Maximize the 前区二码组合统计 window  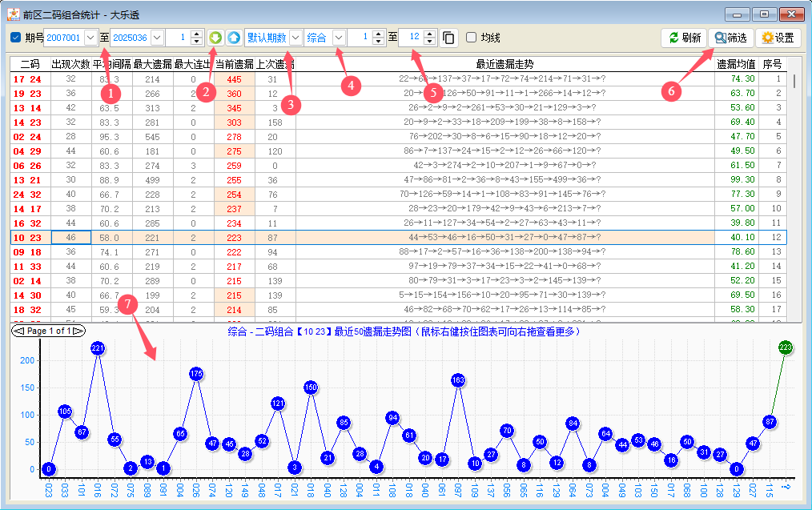point(764,14)
